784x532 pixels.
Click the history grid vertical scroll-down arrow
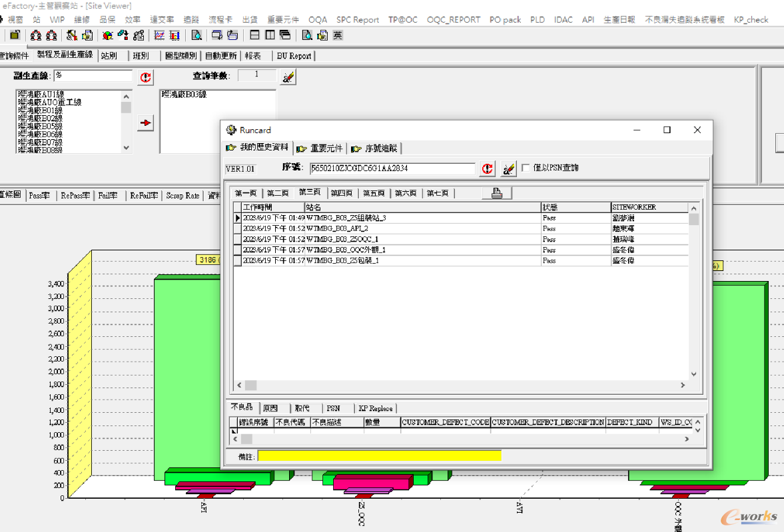point(693,374)
